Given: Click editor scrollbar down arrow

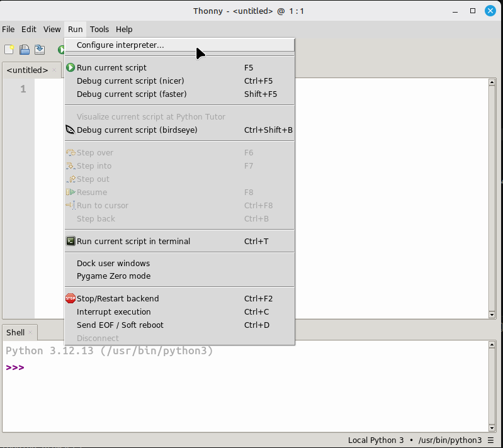Looking at the screenshot, I should tap(492, 315).
